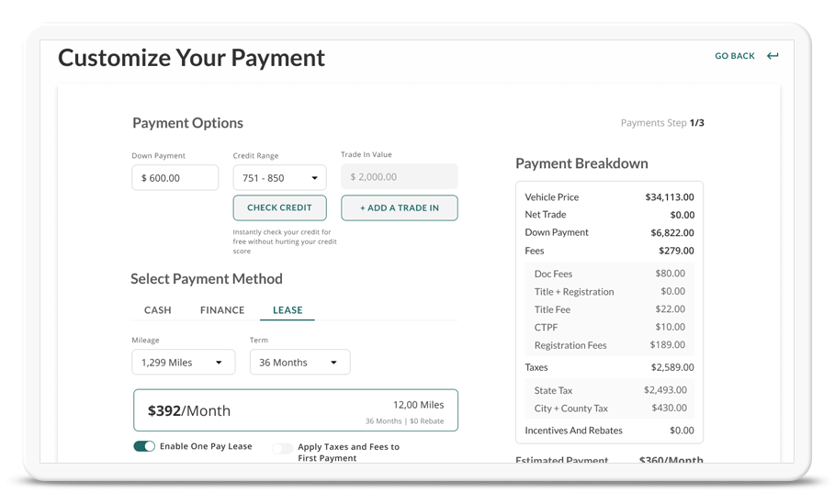Expand the 1,299 Miles mileage dropdown
The image size is (835, 504).
[x=182, y=363]
